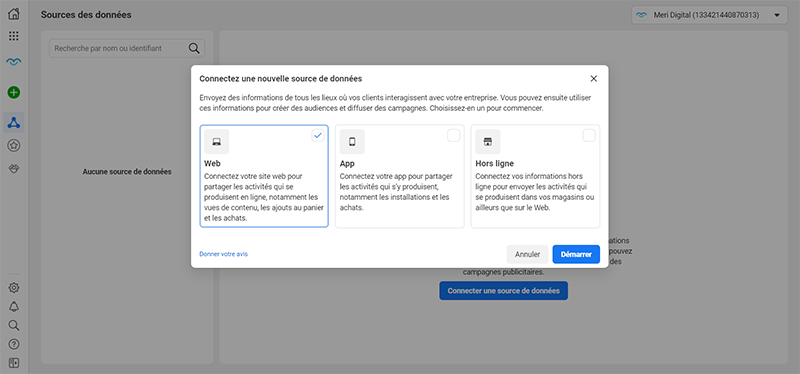Image resolution: width=800 pixels, height=374 pixels.
Task: Select the Web card title
Action: tap(212, 164)
